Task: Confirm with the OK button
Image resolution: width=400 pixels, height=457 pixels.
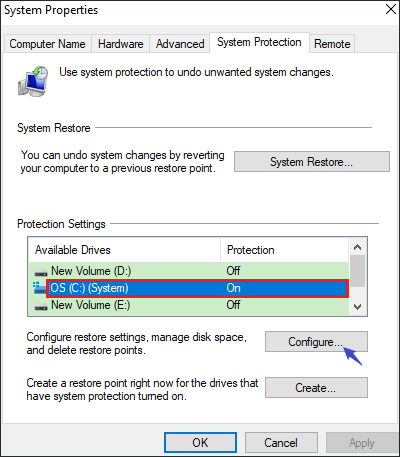Action: pyautogui.click(x=200, y=443)
